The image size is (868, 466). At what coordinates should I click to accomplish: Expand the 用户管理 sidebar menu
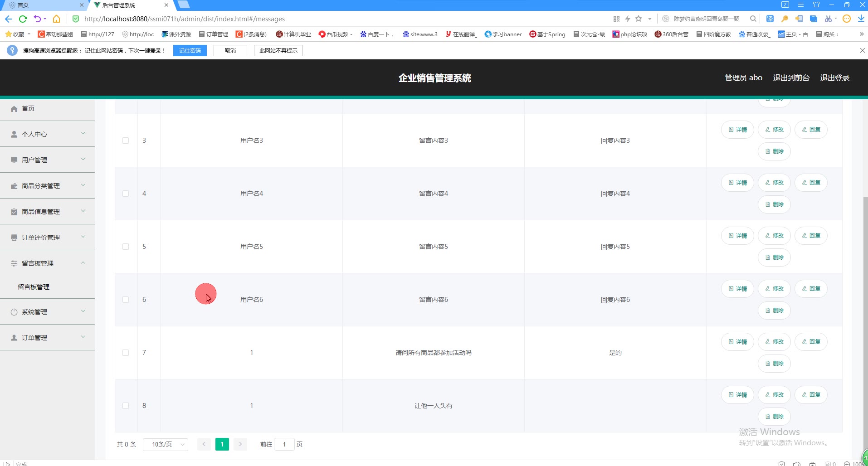(47, 160)
